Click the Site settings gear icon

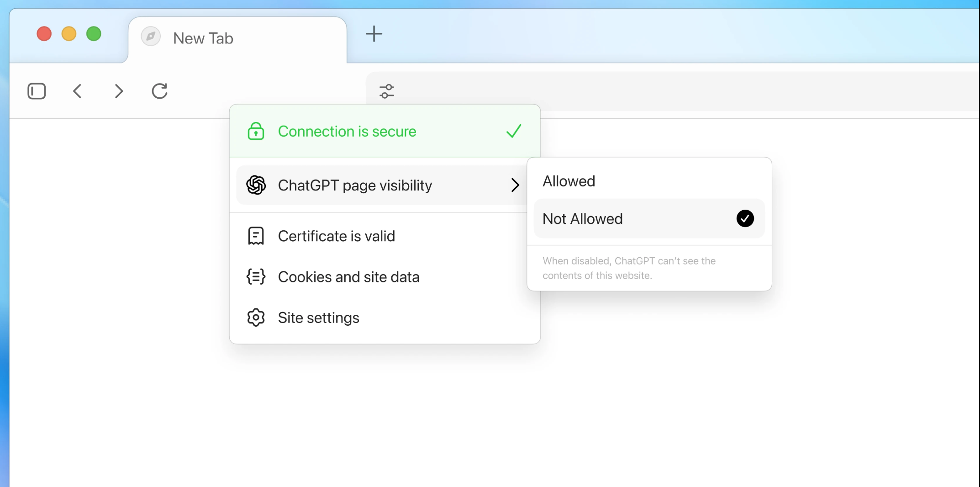pyautogui.click(x=256, y=318)
